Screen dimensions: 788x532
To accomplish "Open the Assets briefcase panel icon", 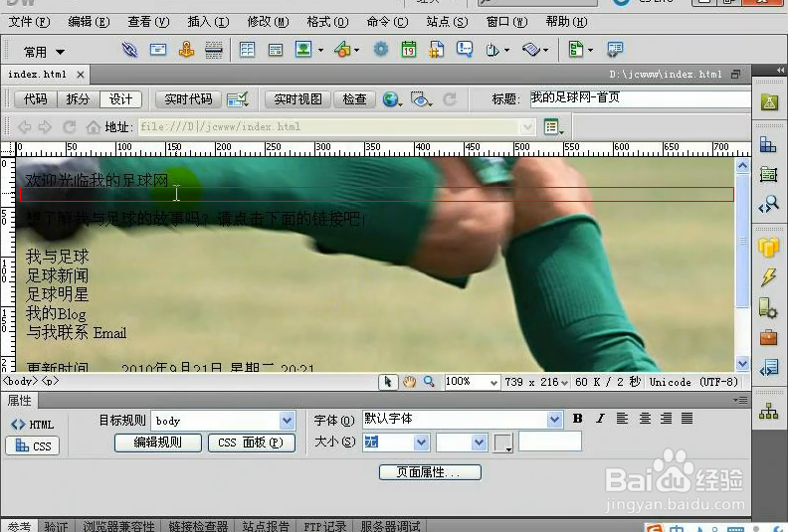I will [768, 337].
